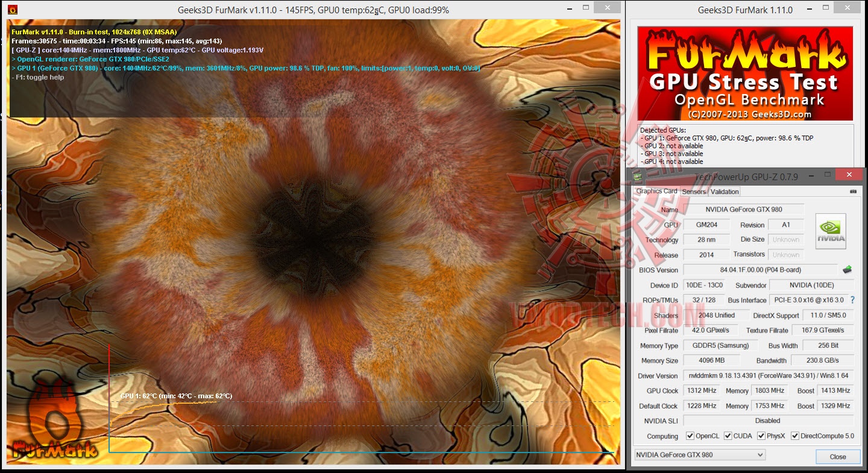The width and height of the screenshot is (868, 473).
Task: Click the Name field showing NVIDIA GeForce GTX 980
Action: coord(743,210)
